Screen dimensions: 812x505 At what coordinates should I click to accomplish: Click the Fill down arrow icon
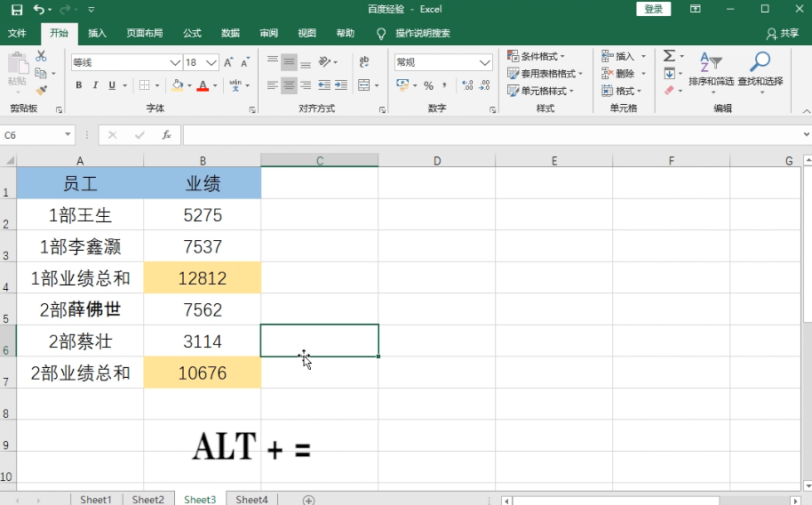pyautogui.click(x=669, y=73)
